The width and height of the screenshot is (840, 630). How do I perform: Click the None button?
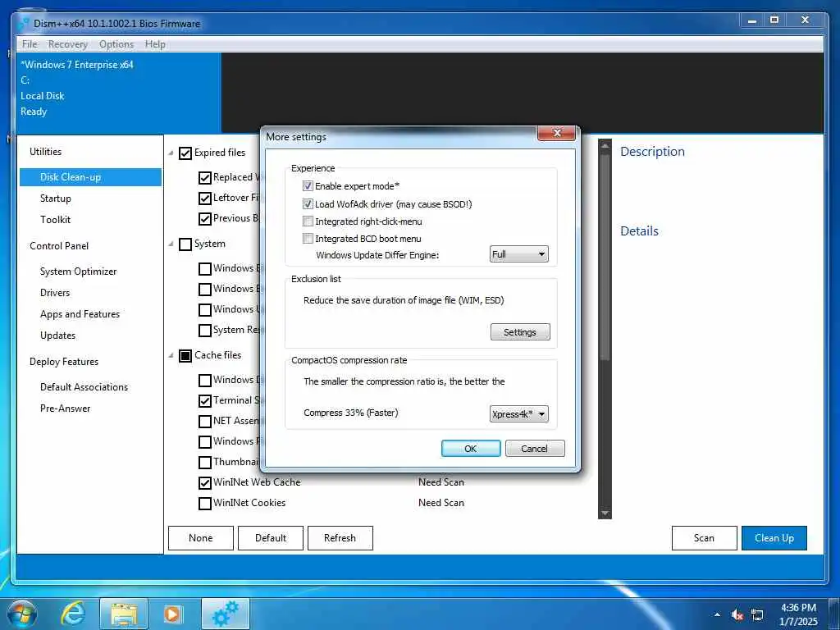tap(201, 538)
